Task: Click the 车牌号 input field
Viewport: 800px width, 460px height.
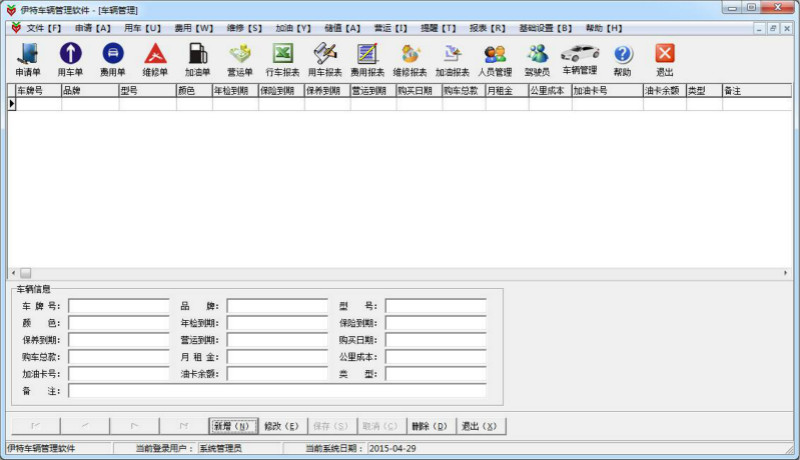Action: [x=119, y=306]
